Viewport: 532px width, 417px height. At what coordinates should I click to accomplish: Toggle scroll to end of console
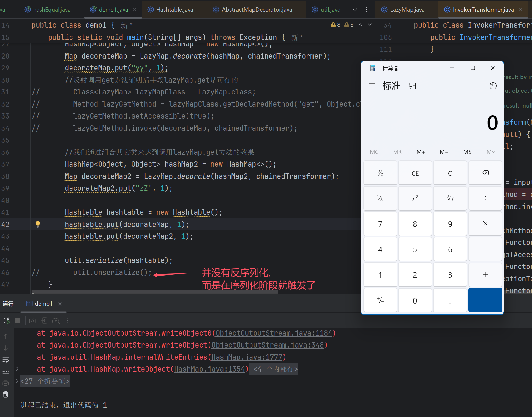coord(6,371)
